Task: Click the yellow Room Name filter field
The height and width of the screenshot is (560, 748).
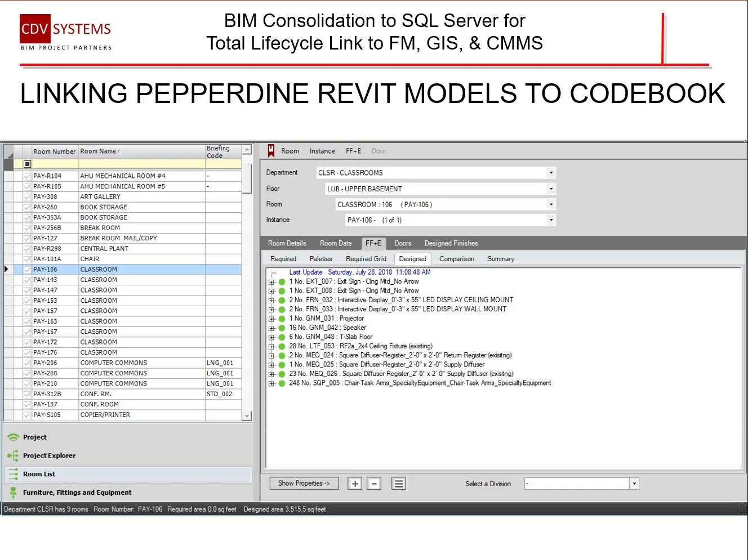Action: [141, 164]
